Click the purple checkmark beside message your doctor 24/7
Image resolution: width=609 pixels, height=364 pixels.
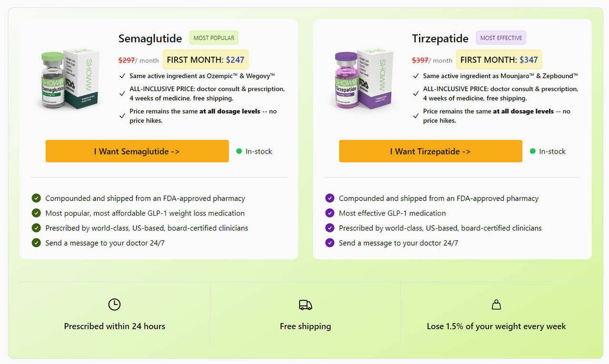coord(330,242)
